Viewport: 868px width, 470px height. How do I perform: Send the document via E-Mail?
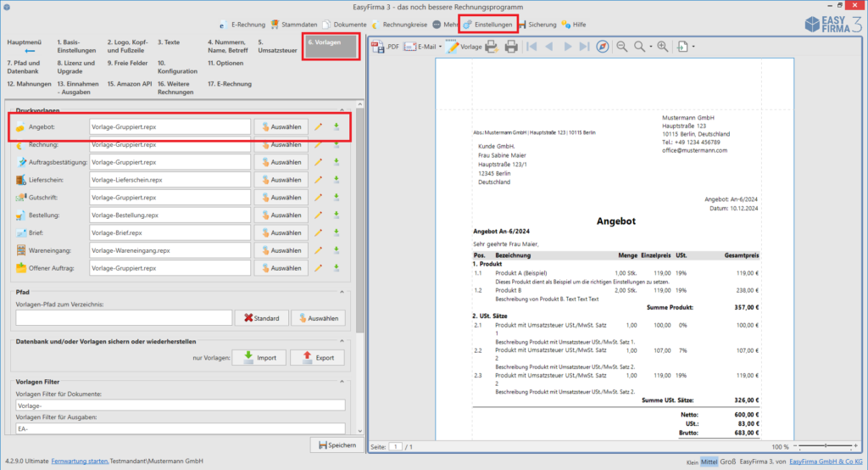(420, 47)
